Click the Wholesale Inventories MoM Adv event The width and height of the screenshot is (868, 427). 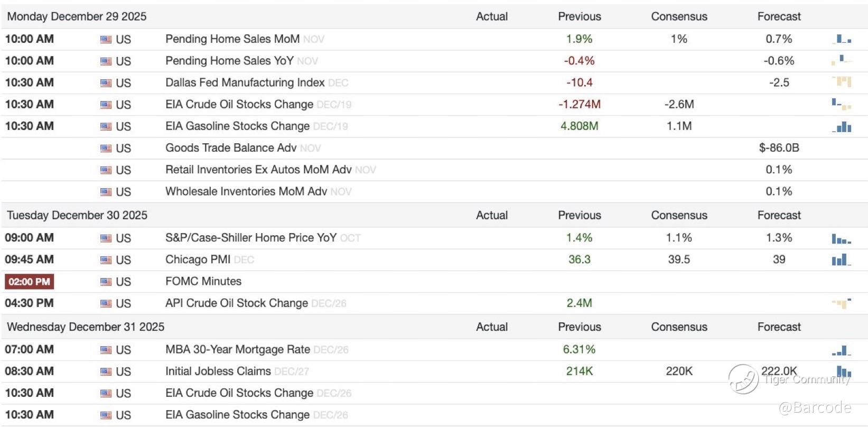click(x=246, y=191)
